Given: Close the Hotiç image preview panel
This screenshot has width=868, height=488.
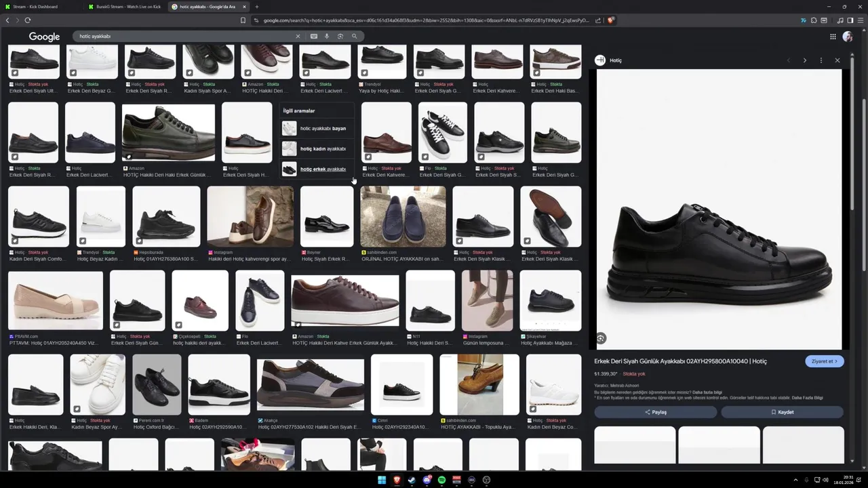Looking at the screenshot, I should (837, 60).
